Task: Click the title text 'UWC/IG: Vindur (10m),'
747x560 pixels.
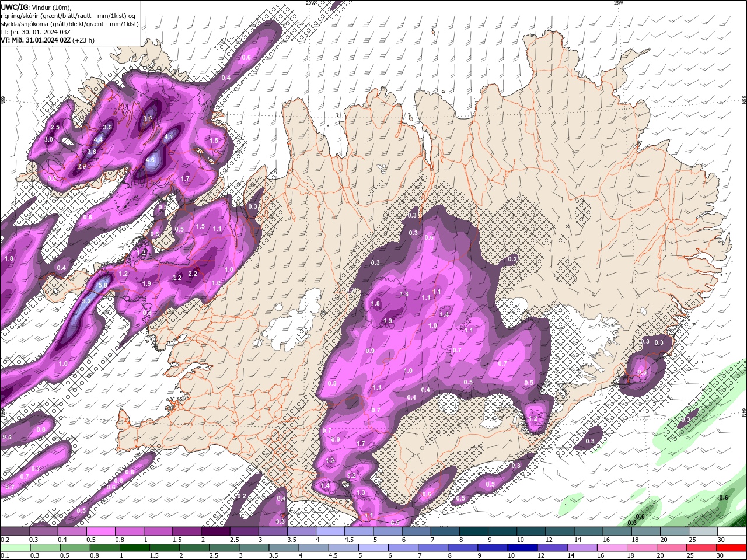Action: pyautogui.click(x=36, y=7)
